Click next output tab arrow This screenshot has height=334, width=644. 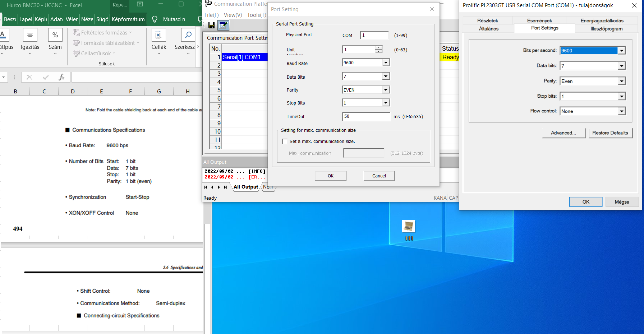click(219, 187)
